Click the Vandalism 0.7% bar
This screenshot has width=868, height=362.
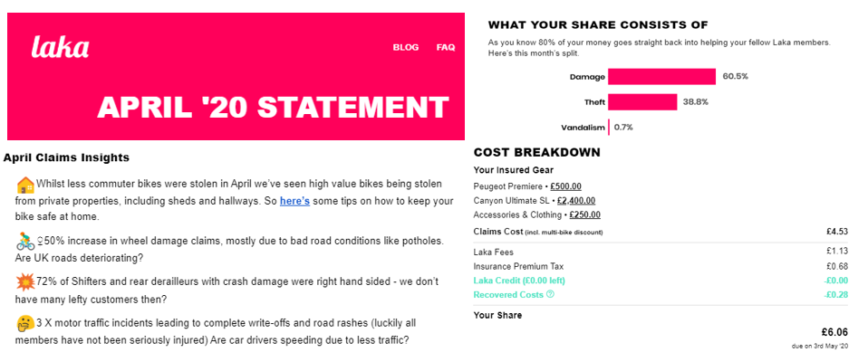(x=609, y=127)
